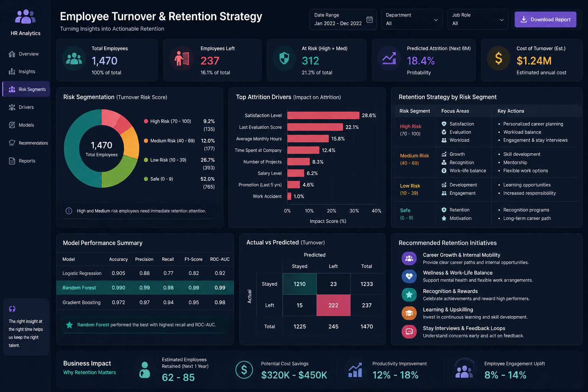This screenshot has height=392, width=588.
Task: Click the info icon below risk donut
Action: 69,211
